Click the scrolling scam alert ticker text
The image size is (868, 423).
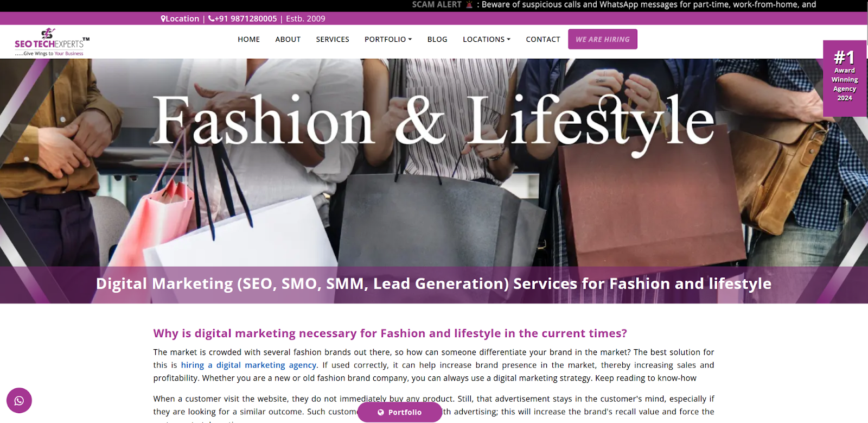614,4
